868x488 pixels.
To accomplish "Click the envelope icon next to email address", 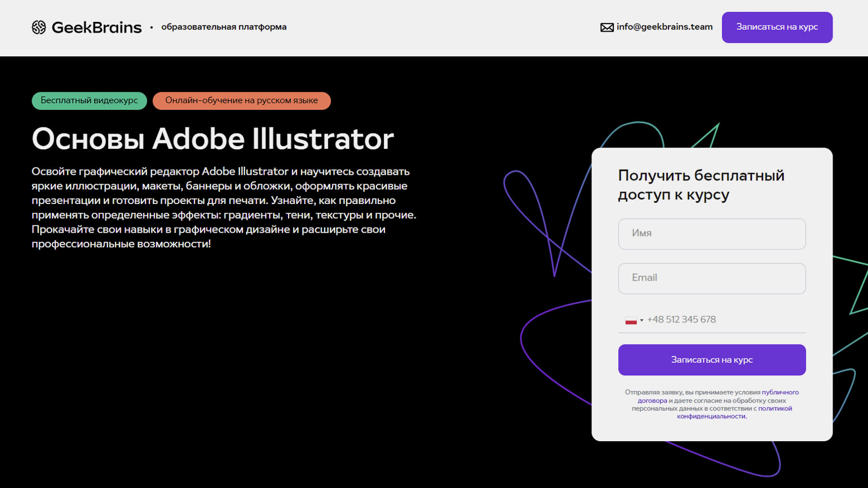I will [x=607, y=28].
